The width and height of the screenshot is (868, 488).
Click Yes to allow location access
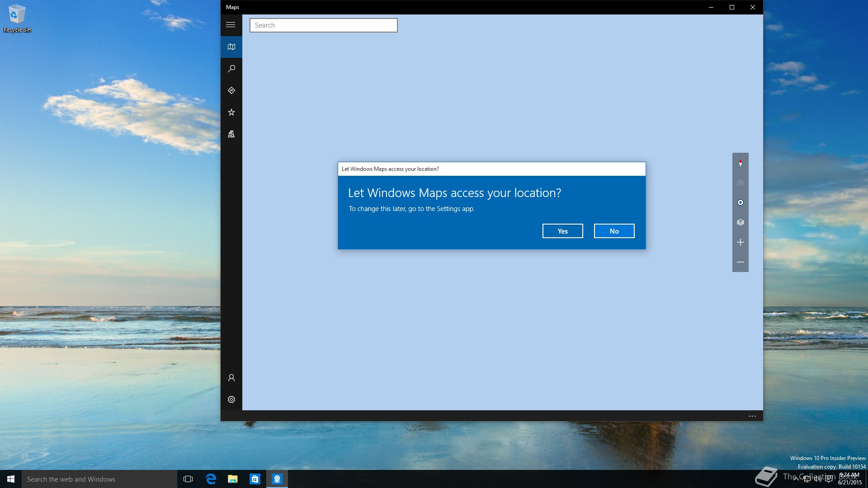(x=563, y=231)
